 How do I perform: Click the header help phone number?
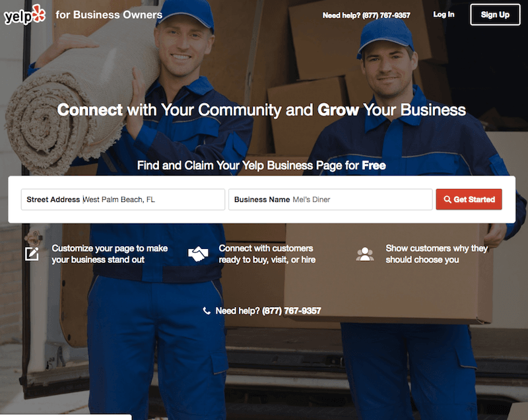point(386,15)
